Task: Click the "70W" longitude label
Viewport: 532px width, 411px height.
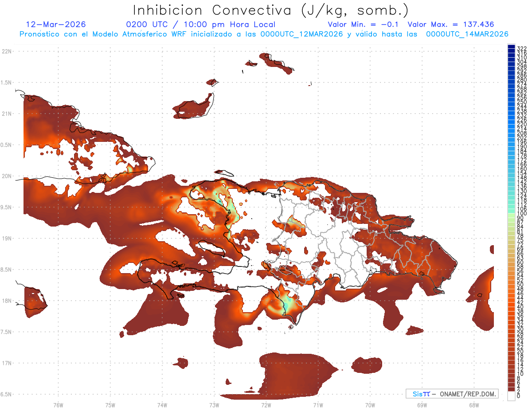Action: 370,405
